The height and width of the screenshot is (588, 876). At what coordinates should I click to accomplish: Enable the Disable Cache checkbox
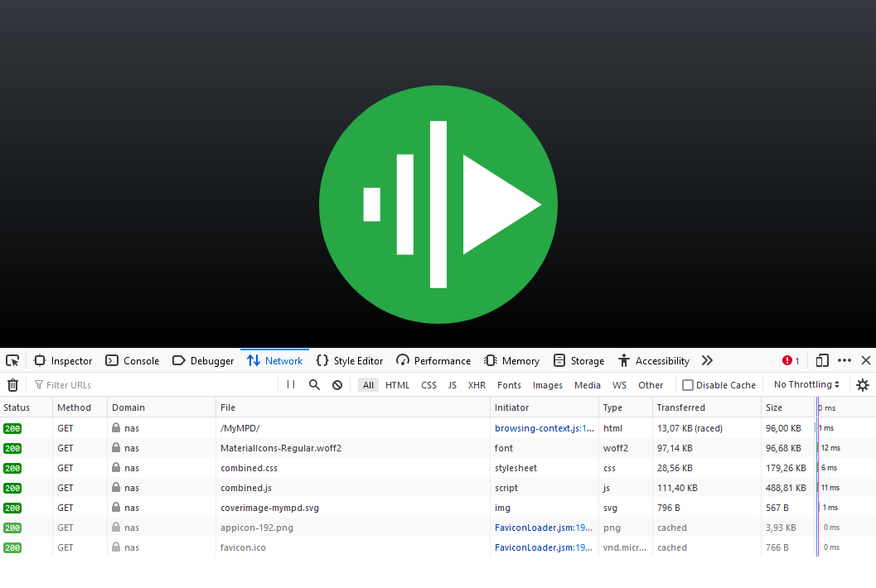coord(688,385)
